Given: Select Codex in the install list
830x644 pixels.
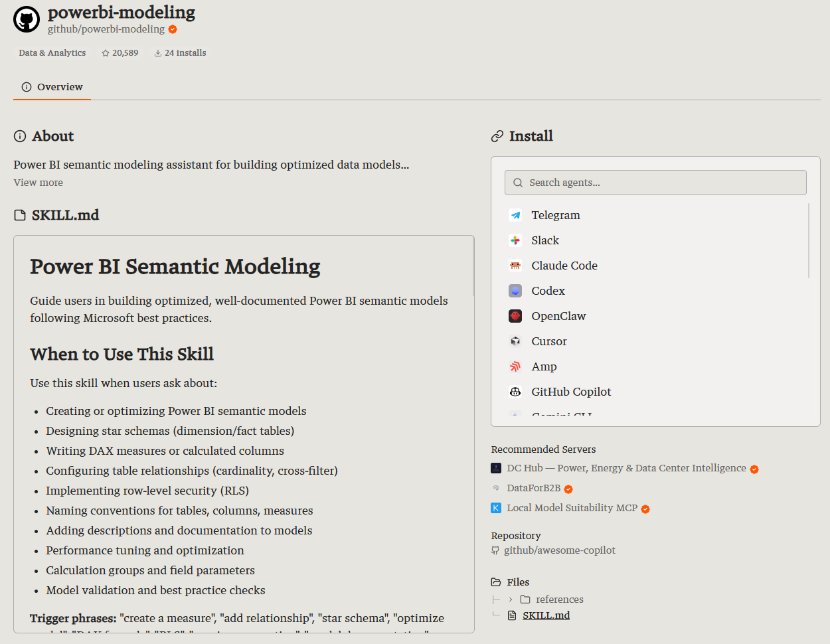Looking at the screenshot, I should tap(656, 291).
